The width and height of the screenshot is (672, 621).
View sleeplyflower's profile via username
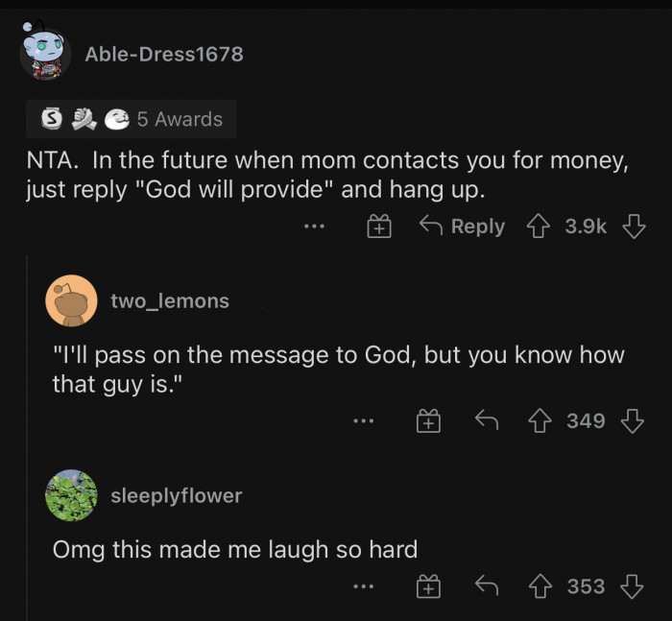click(x=176, y=495)
